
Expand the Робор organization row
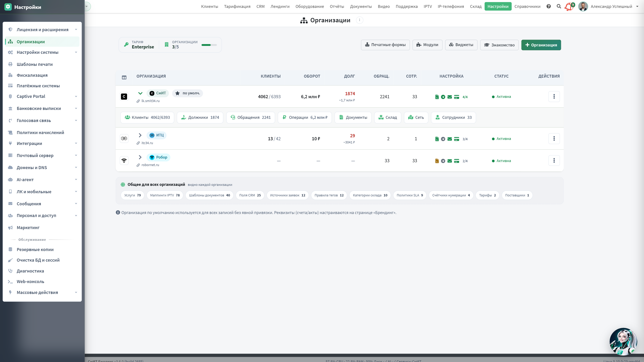140,157
